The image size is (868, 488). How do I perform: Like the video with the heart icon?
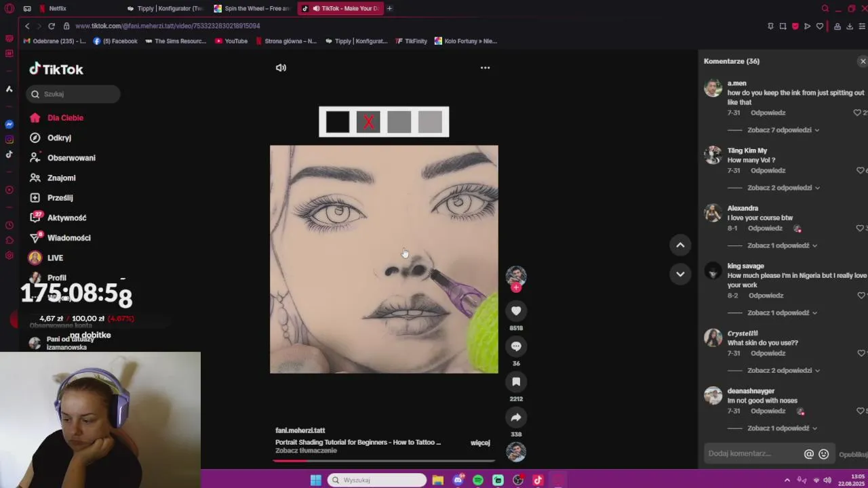coord(516,310)
